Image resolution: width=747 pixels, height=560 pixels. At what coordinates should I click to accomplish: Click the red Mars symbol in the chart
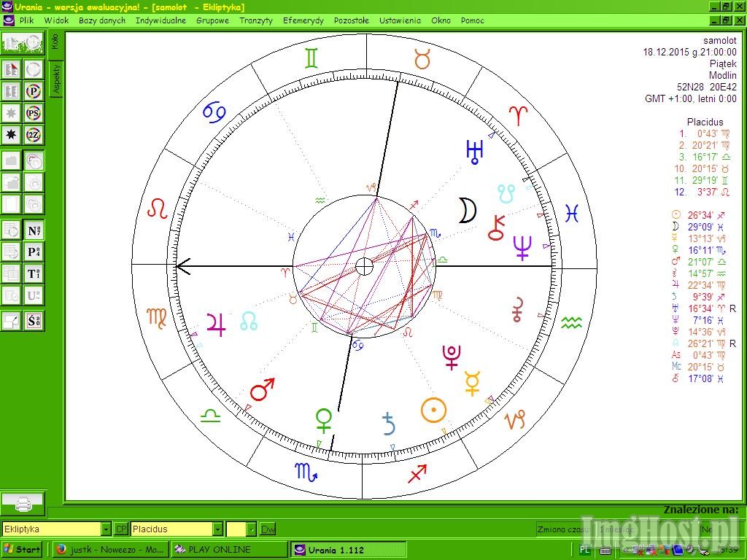(x=263, y=389)
